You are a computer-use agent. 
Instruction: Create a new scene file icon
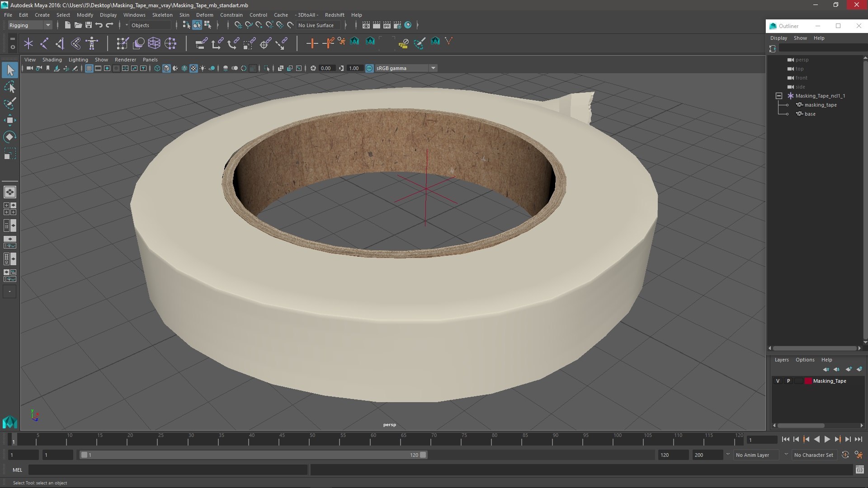(x=68, y=25)
